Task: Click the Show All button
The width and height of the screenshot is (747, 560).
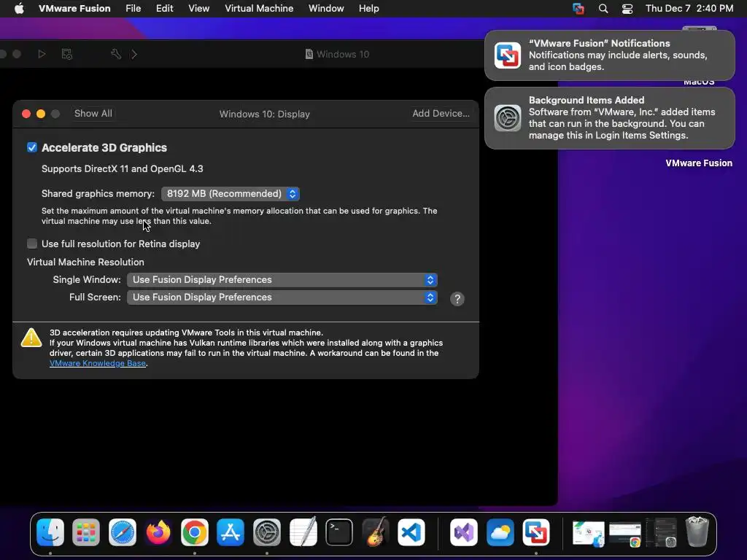Action: pyautogui.click(x=93, y=113)
